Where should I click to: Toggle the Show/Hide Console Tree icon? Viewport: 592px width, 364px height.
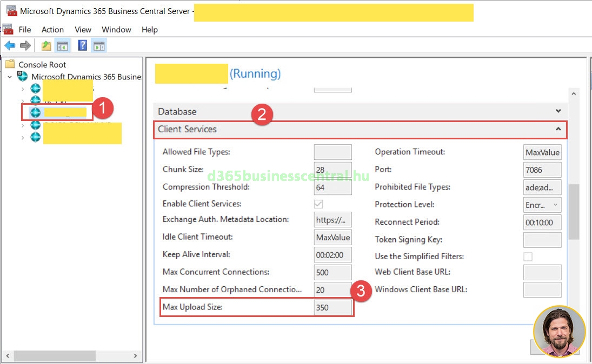pos(63,46)
